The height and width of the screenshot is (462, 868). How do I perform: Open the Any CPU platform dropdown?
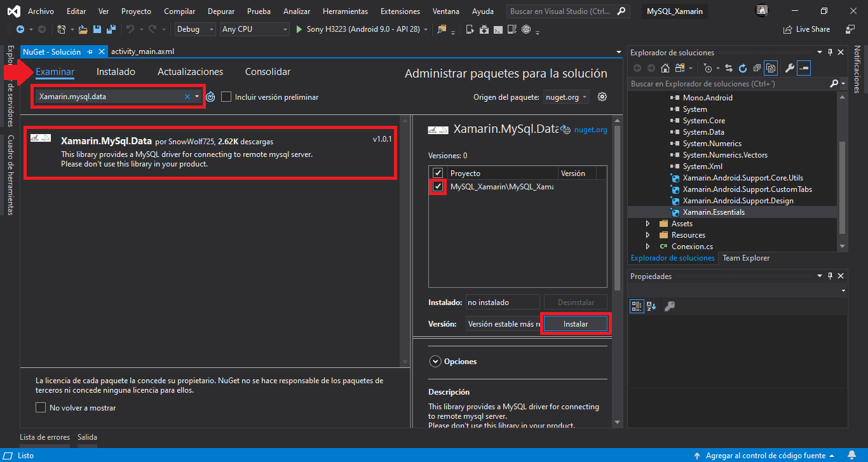[x=255, y=29]
